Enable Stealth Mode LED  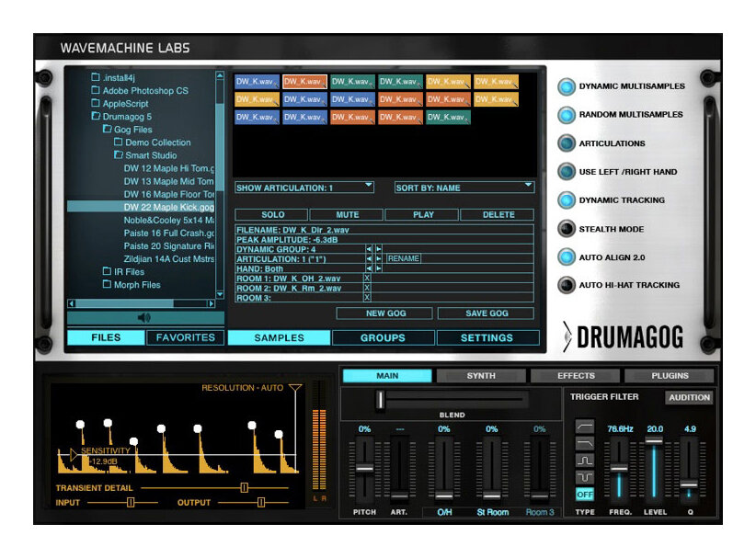(x=567, y=229)
